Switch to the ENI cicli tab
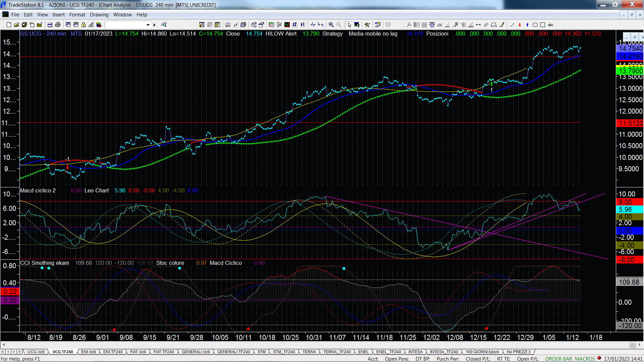The width and height of the screenshot is (644, 362). point(89,352)
